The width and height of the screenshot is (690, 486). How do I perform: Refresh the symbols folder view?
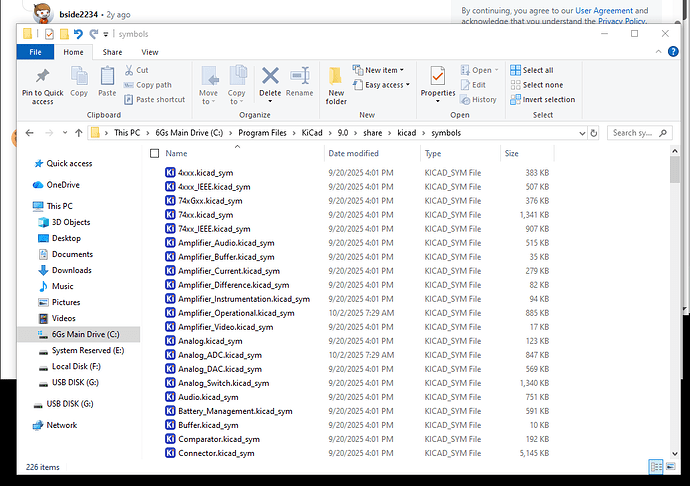point(594,133)
